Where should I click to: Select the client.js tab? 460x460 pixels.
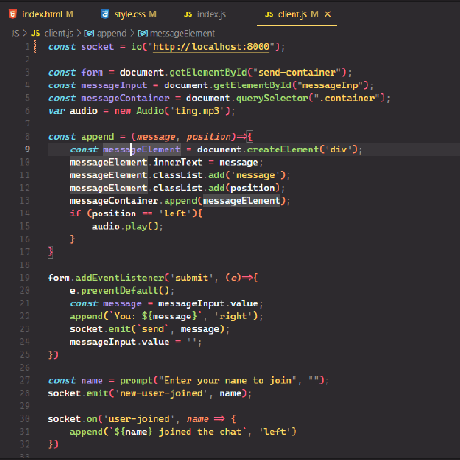[x=292, y=14]
